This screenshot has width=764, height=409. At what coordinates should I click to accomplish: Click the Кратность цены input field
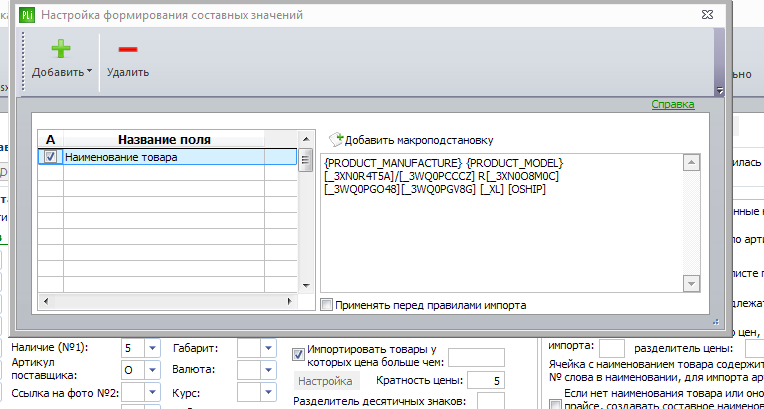click(x=486, y=381)
